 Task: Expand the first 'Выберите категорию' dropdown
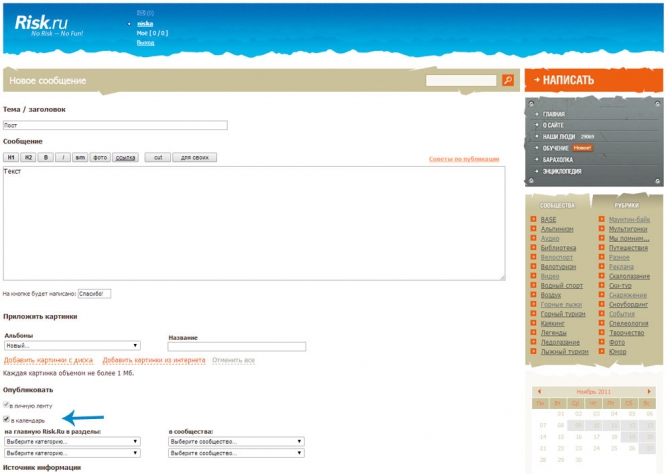[x=71, y=440]
